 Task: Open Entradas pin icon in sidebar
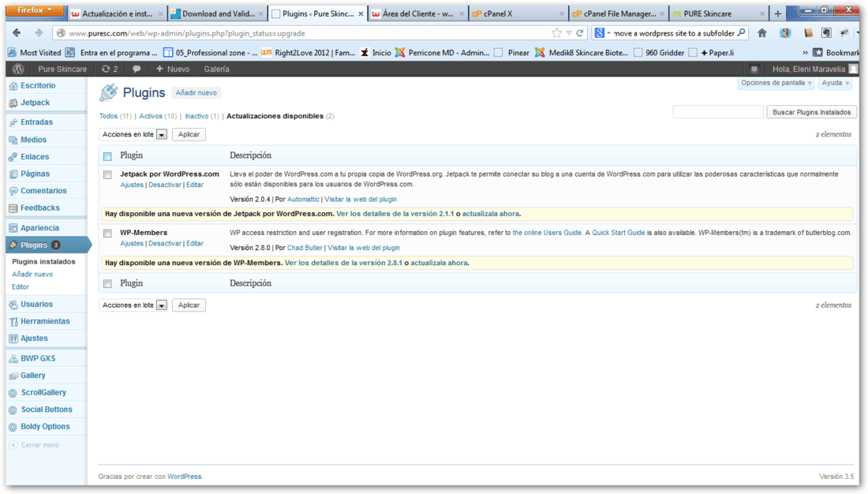point(13,122)
